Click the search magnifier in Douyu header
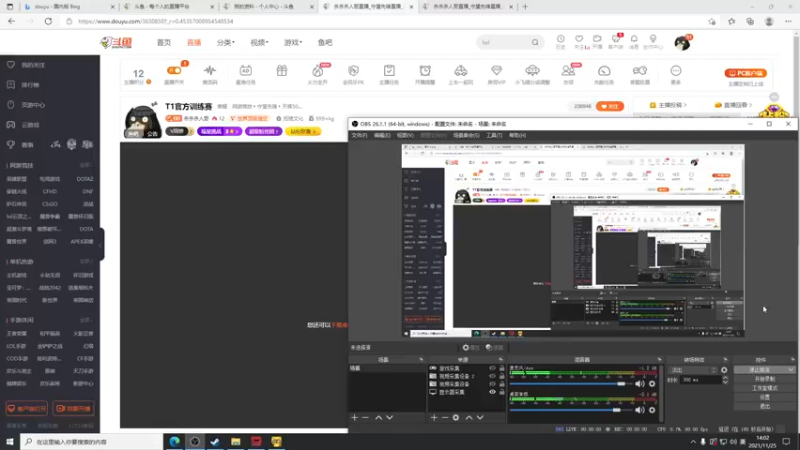800x450 pixels. click(535, 42)
